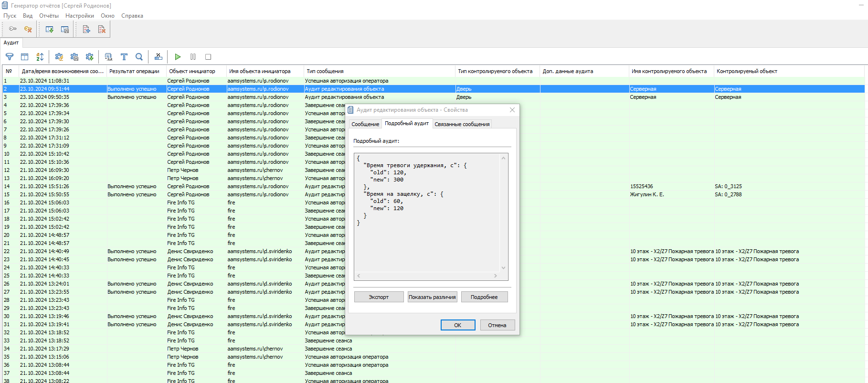Image resolution: width=868 pixels, height=383 pixels.
Task: Click the key with red cross icon
Action: click(28, 29)
